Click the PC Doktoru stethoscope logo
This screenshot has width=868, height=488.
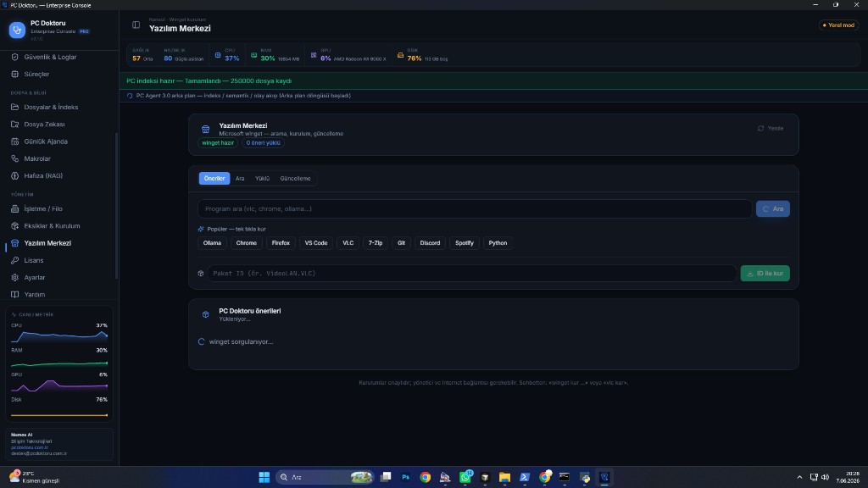(17, 30)
